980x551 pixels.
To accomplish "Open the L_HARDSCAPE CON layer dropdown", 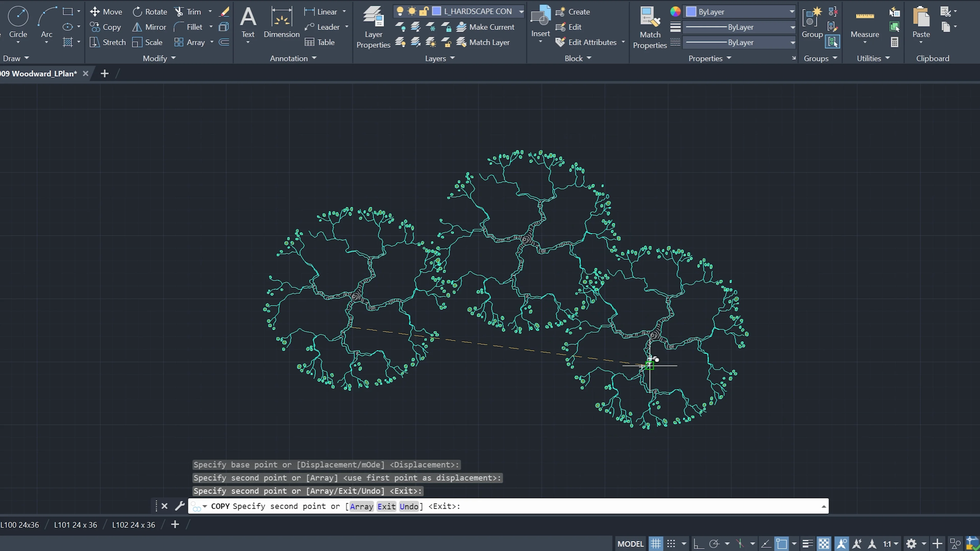I will 521,12.
